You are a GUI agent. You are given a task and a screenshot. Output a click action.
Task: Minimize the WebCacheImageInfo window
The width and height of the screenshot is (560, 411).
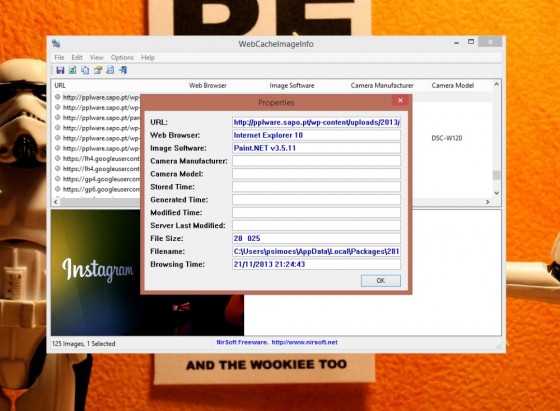point(456,42)
